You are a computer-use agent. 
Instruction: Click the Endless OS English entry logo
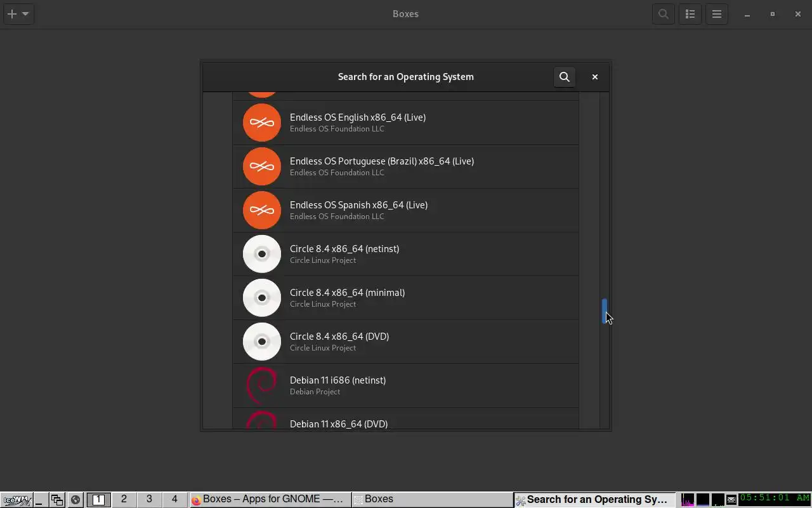pos(262,123)
